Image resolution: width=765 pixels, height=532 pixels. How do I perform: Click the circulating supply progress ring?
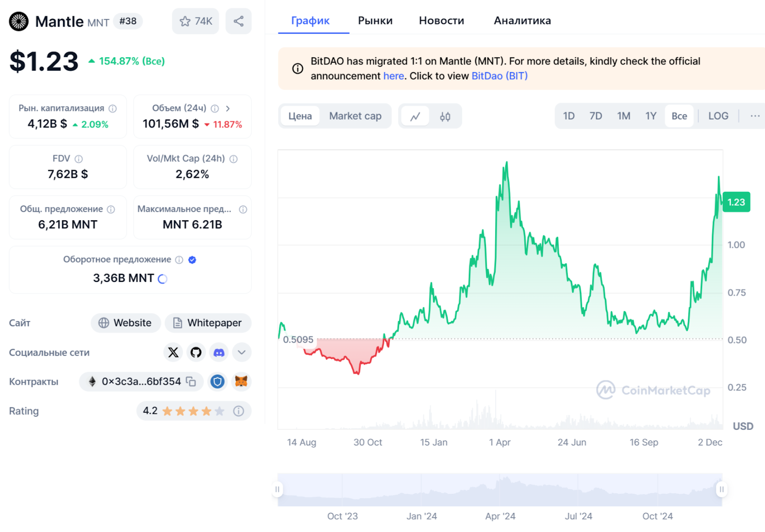point(163,279)
